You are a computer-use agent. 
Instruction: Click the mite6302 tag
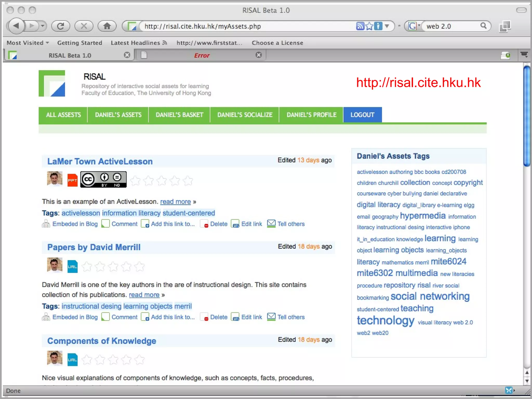tap(375, 273)
